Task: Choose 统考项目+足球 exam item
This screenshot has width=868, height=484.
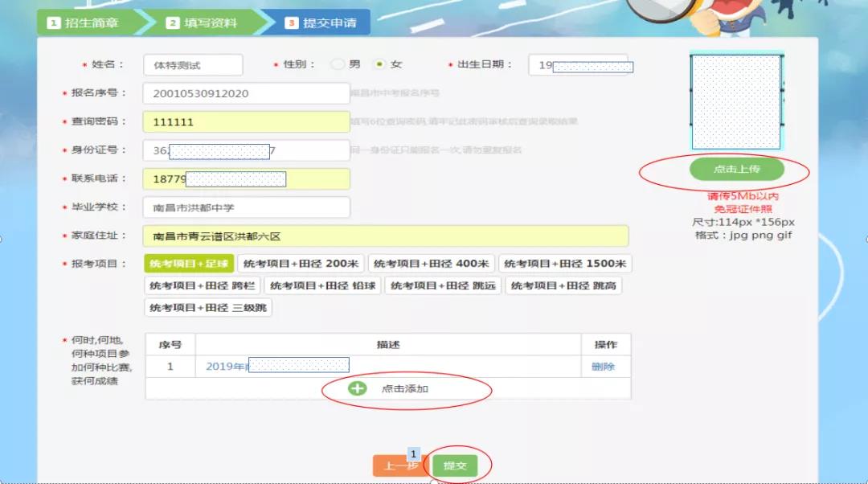Action: [189, 264]
